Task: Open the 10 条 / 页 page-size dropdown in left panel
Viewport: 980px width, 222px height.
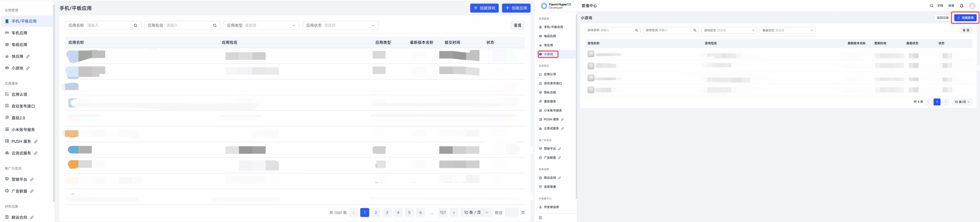Action: point(476,213)
